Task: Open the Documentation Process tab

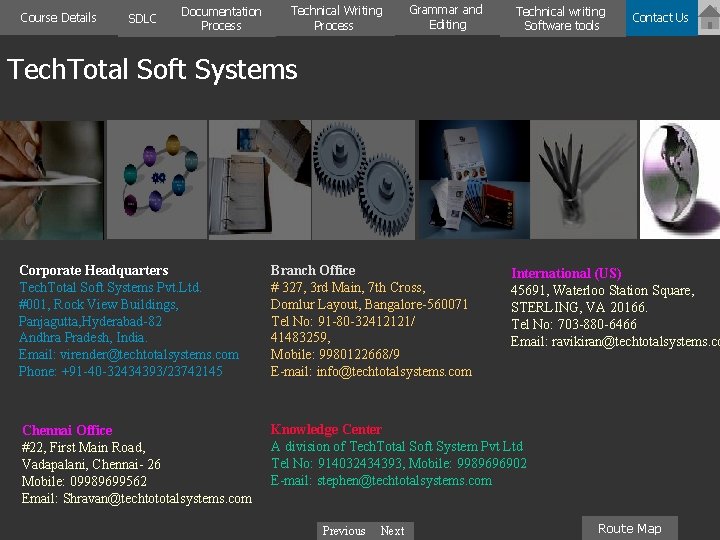Action: point(221,18)
